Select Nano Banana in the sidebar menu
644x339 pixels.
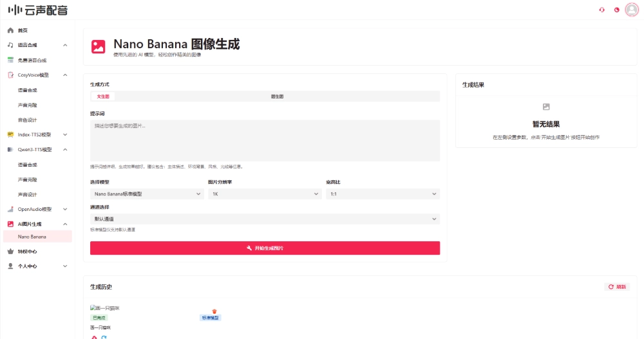32,237
